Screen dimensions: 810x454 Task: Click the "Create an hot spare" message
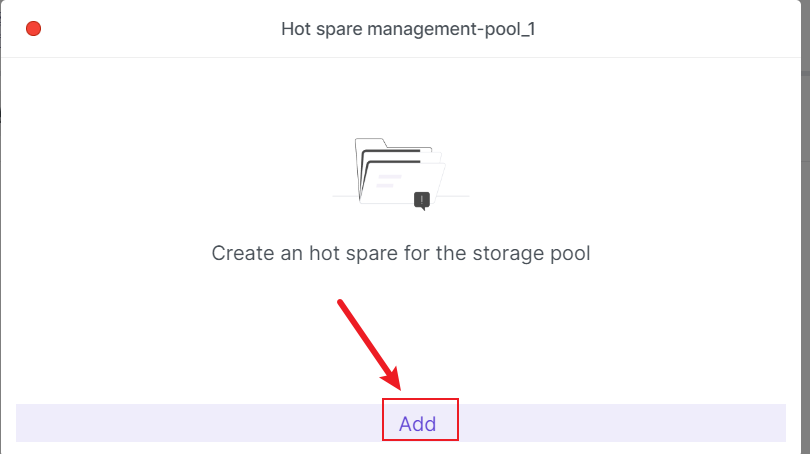[x=401, y=253]
